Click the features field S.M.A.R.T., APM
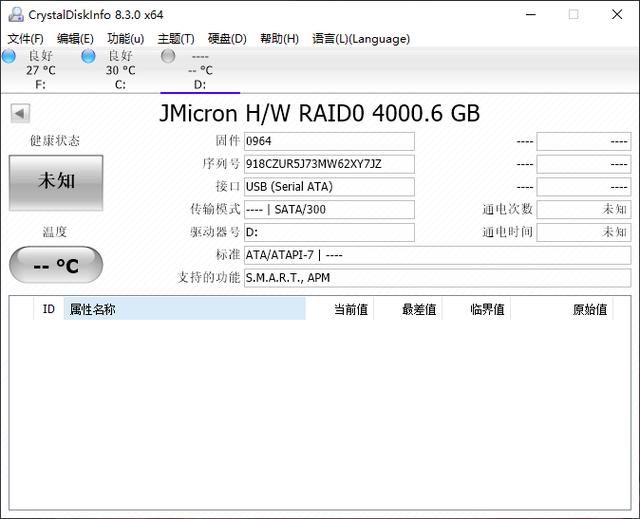 pyautogui.click(x=438, y=278)
